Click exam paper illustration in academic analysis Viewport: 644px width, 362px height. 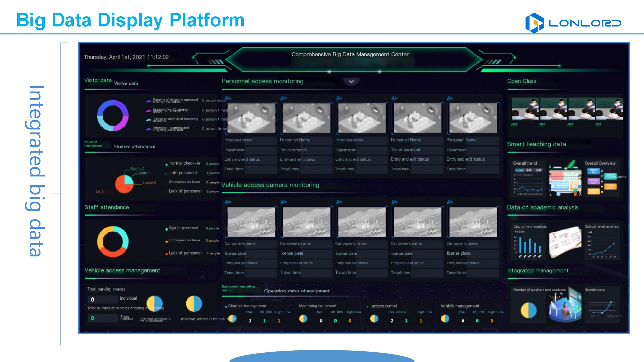565,242
